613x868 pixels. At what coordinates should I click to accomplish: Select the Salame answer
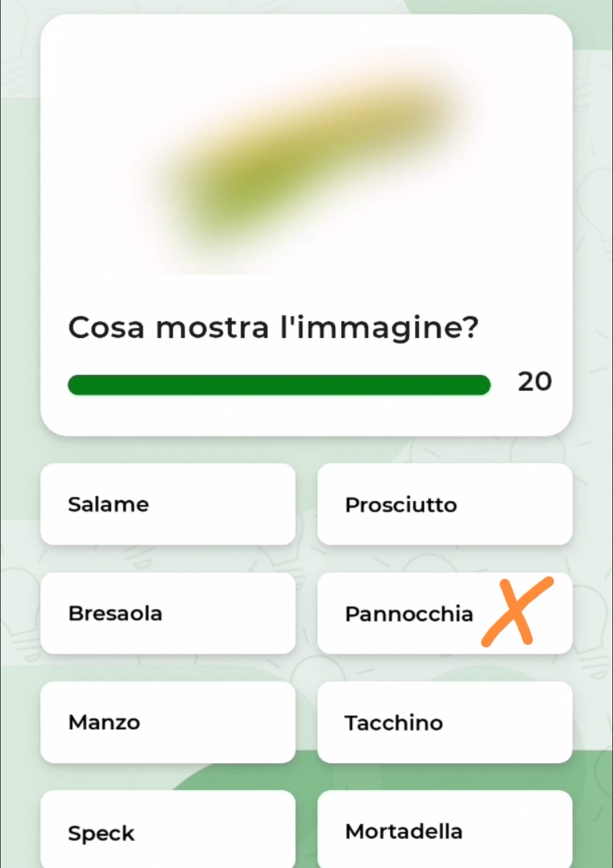(x=167, y=504)
